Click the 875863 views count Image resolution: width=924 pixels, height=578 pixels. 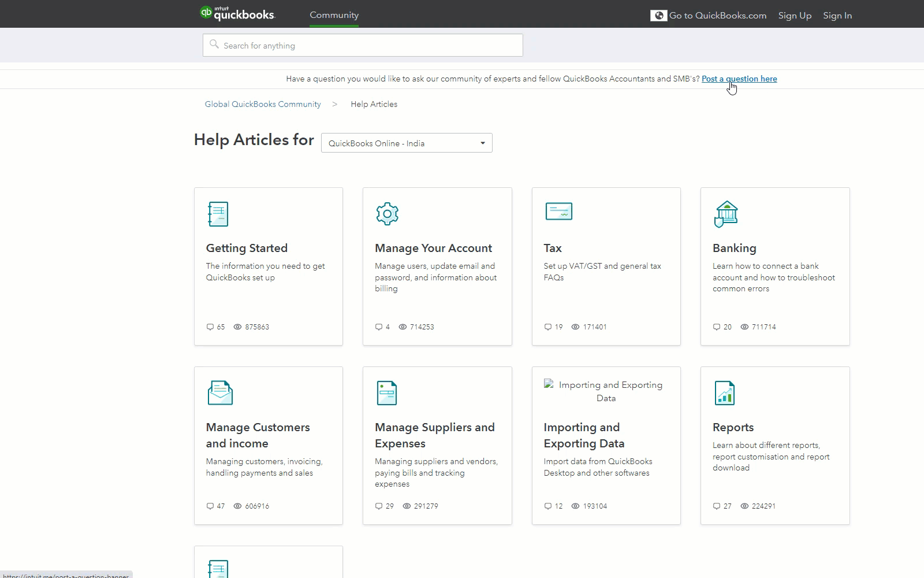(257, 327)
